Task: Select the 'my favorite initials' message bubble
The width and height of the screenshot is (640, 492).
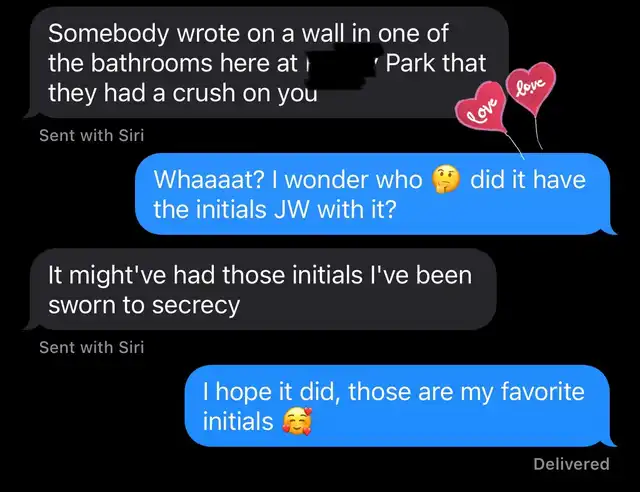Action: pyautogui.click(x=398, y=406)
